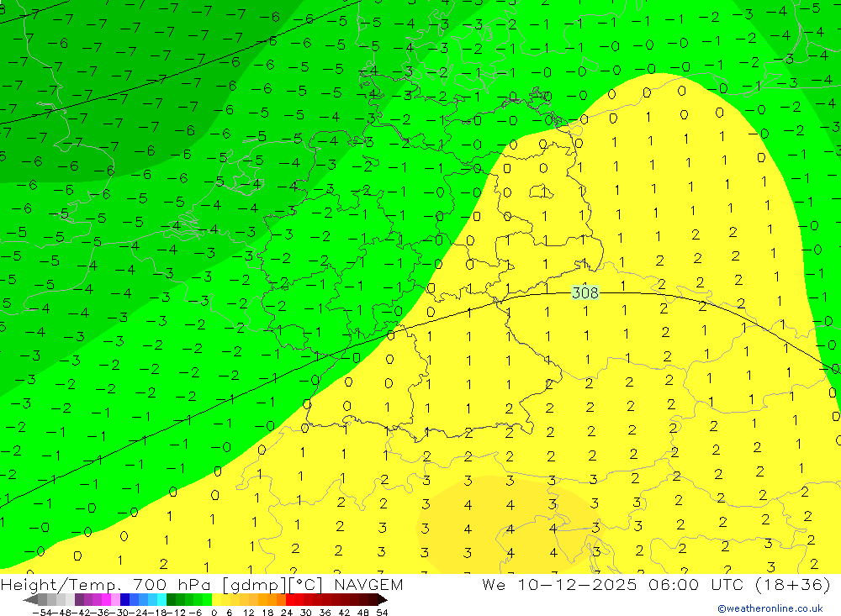
Task: Click the legend scale value 54
Action: (382, 613)
